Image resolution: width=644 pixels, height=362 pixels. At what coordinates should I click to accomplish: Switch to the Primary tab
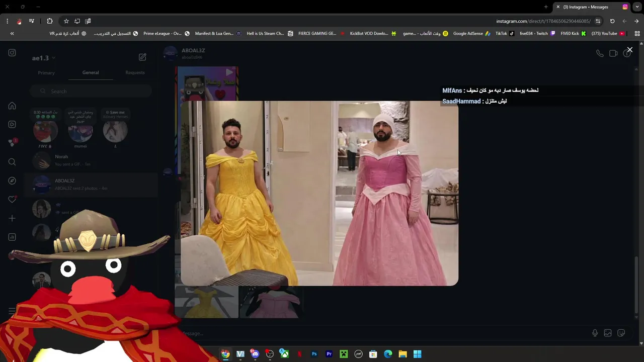46,73
